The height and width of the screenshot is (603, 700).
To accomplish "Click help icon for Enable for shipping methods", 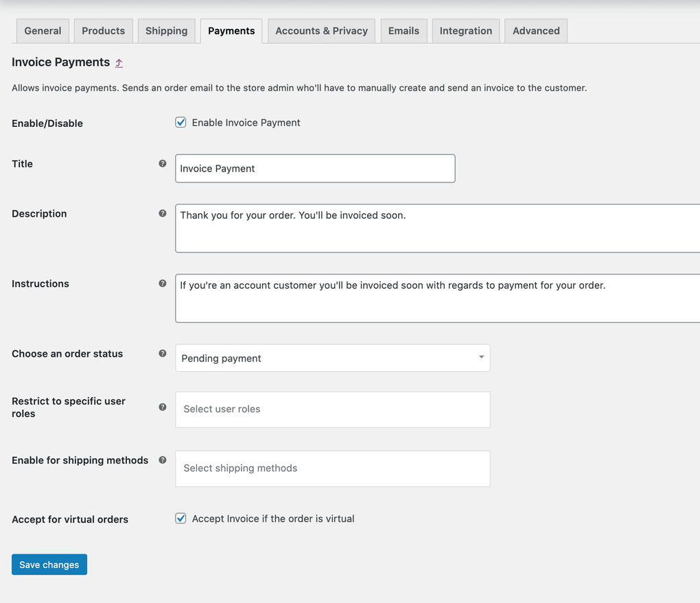I will point(163,460).
